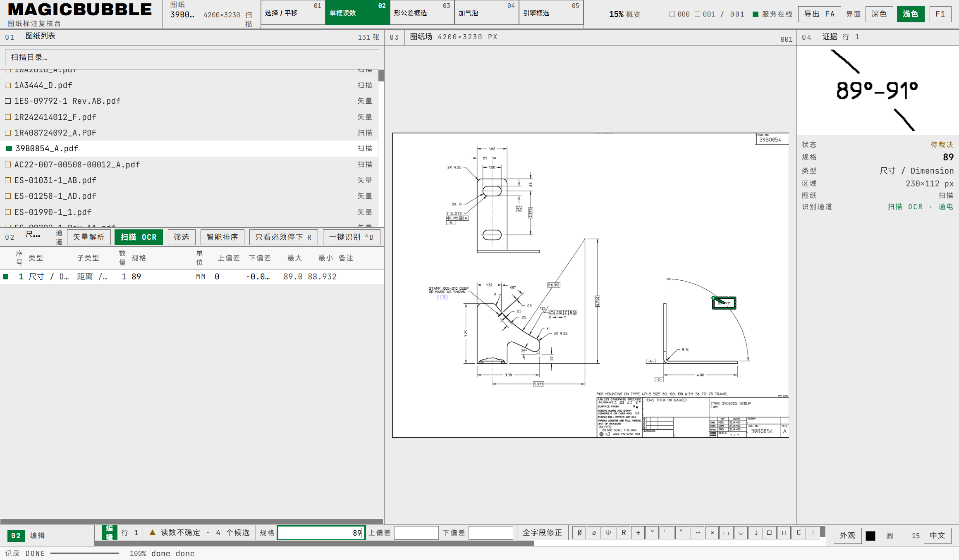This screenshot has height=560, width=959.
Task: Insert the C chamfer symbol
Action: coord(799,533)
